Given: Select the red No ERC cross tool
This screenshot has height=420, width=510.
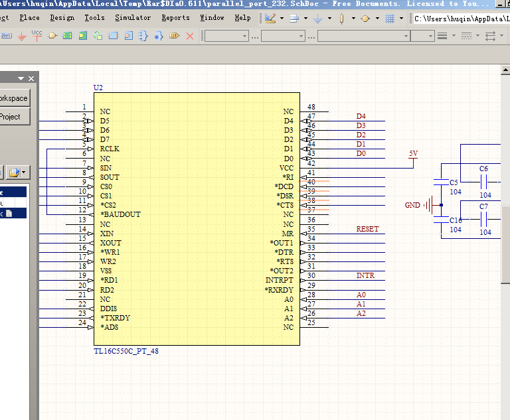Looking at the screenshot, I should [x=190, y=36].
